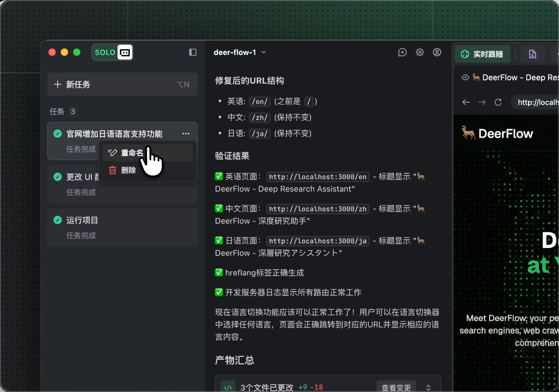Image resolution: width=559 pixels, height=392 pixels.
Task: Click the http://localhost:3000/zh code link
Action: click(318, 209)
